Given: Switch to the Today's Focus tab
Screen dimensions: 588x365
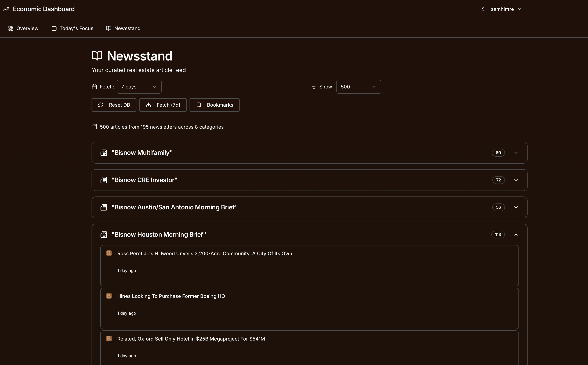Looking at the screenshot, I should (72, 28).
